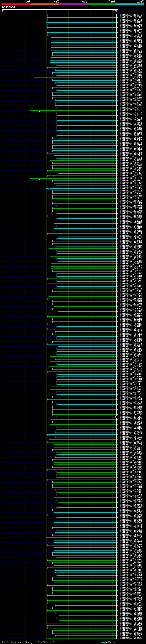Select the UniRef100_A7PW78 label
The width and height of the screenshot is (146, 644).
tap(131, 35)
